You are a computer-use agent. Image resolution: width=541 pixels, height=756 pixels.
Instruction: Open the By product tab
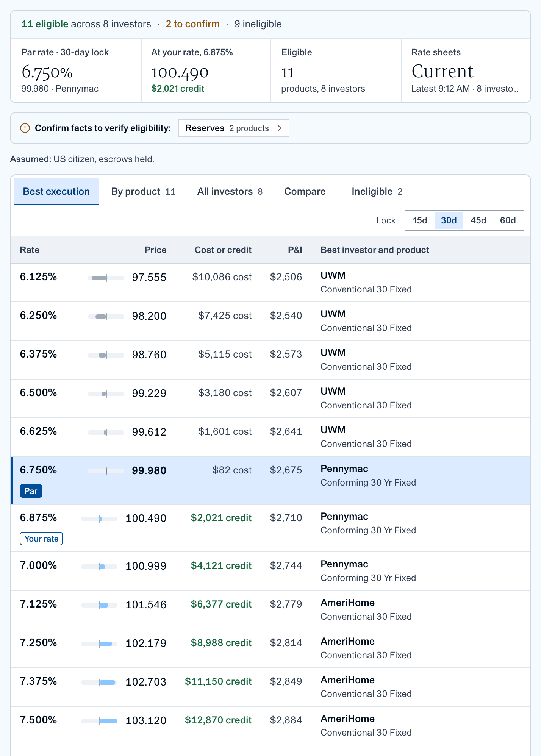(143, 192)
